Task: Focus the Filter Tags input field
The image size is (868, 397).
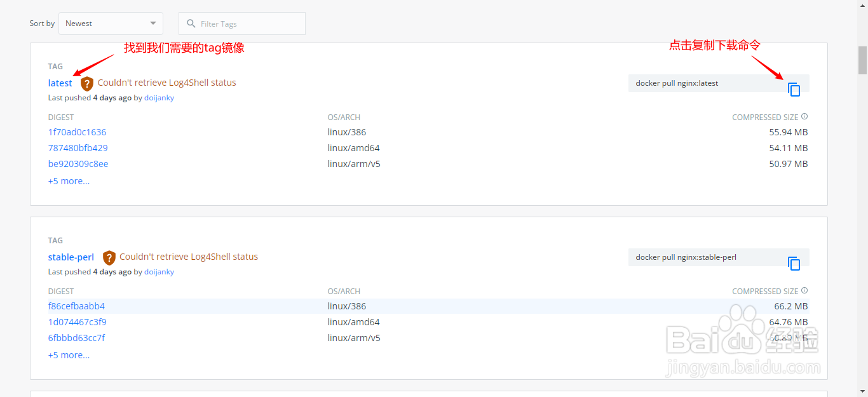Action: (242, 24)
